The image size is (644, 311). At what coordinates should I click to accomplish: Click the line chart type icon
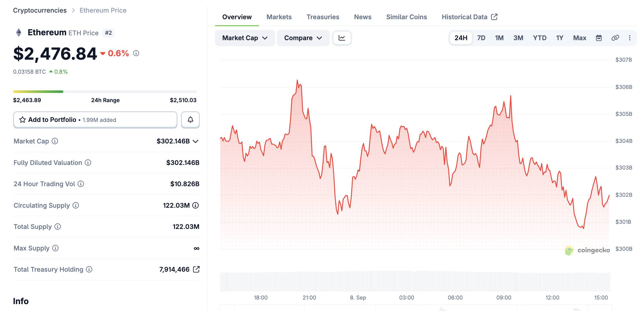point(342,38)
